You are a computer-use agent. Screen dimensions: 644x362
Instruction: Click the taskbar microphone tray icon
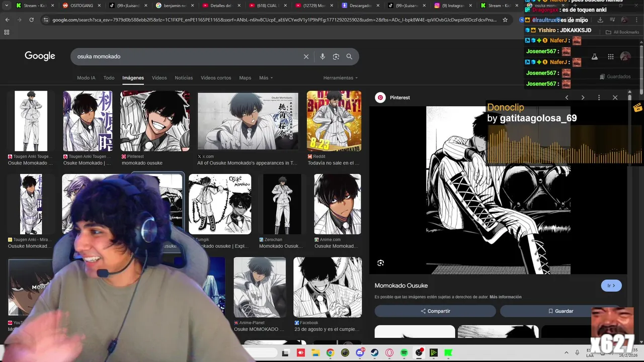pos(577,353)
